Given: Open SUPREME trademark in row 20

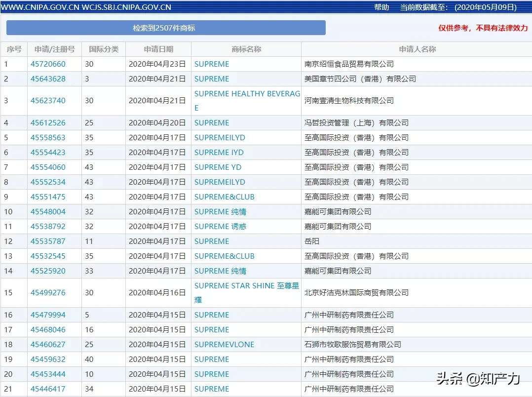Looking at the screenshot, I should pyautogui.click(x=212, y=374).
